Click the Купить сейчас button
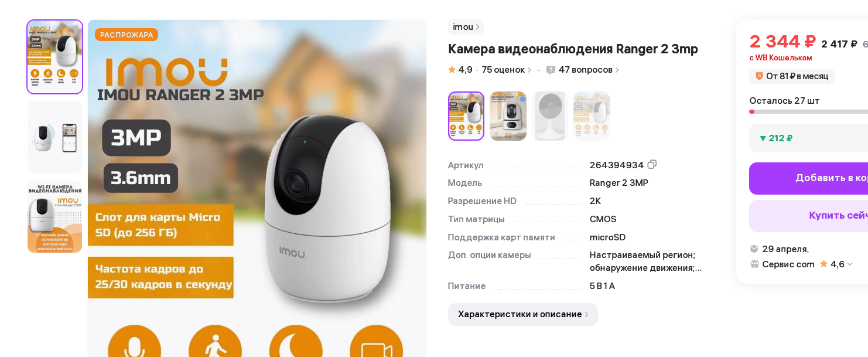This screenshot has width=868, height=357. pyautogui.click(x=808, y=216)
